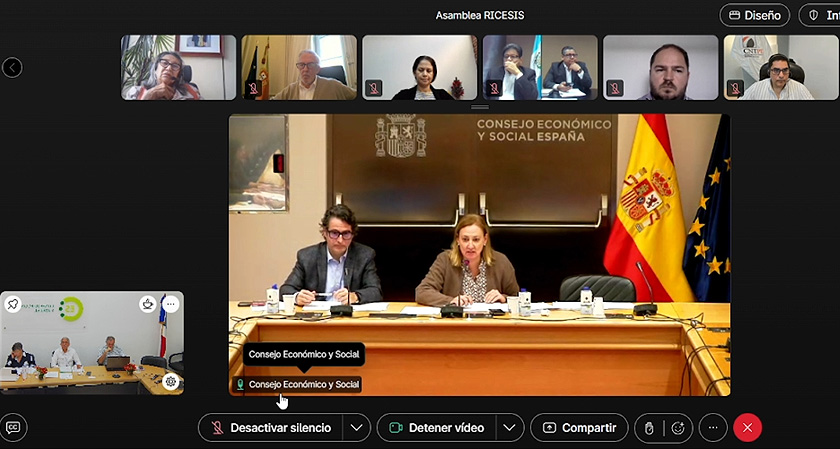Turn on closed captions
Screen dimensions: 840x449
[13, 428]
